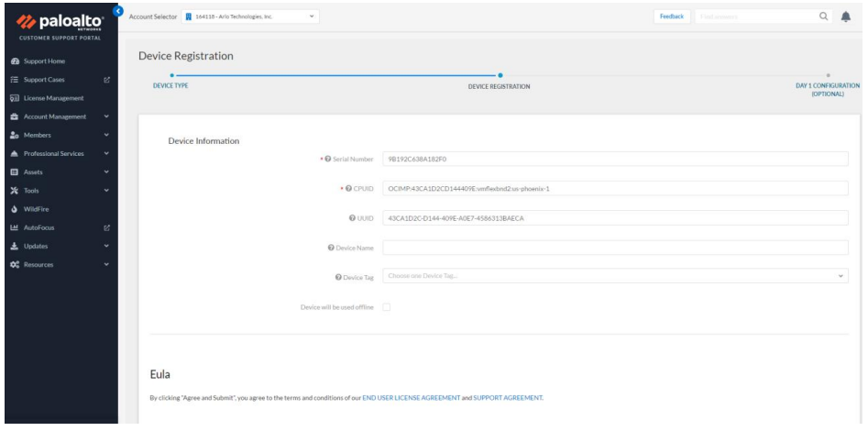Click the WildFire flame icon
Screen dimensions: 868x431
click(15, 209)
